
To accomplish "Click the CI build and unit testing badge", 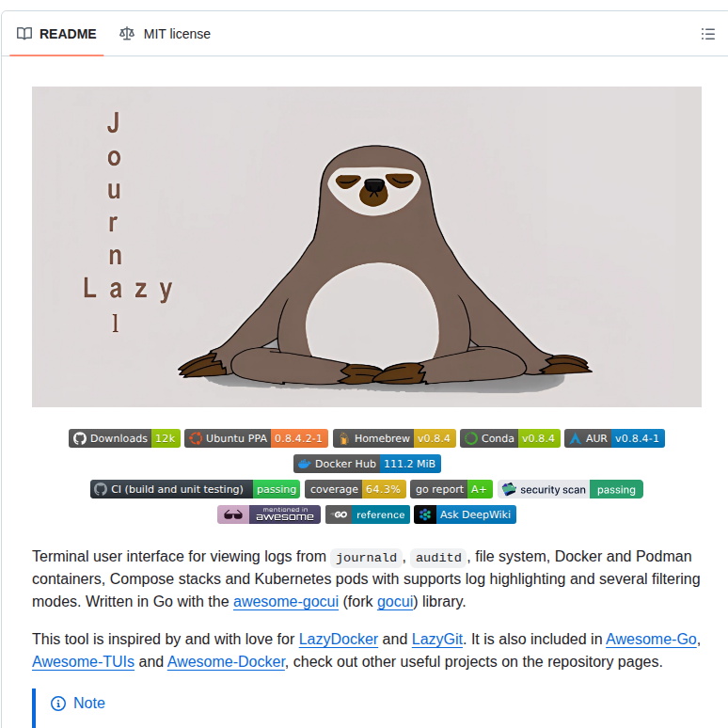I will 195,489.
